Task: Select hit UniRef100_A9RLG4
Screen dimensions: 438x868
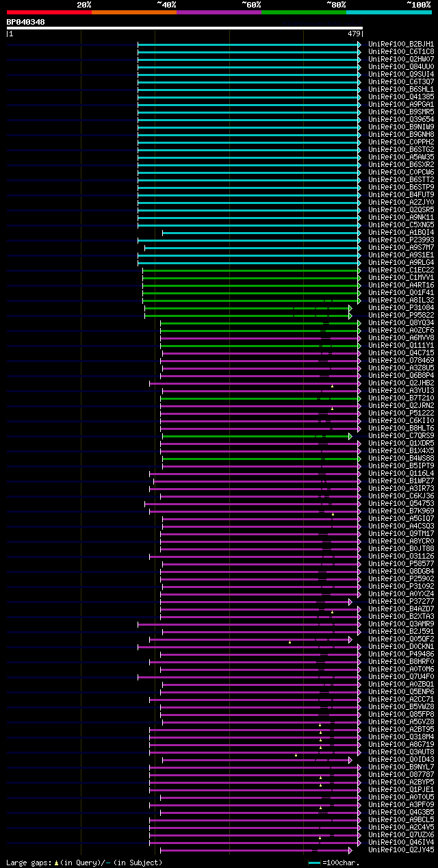Action: [x=401, y=262]
